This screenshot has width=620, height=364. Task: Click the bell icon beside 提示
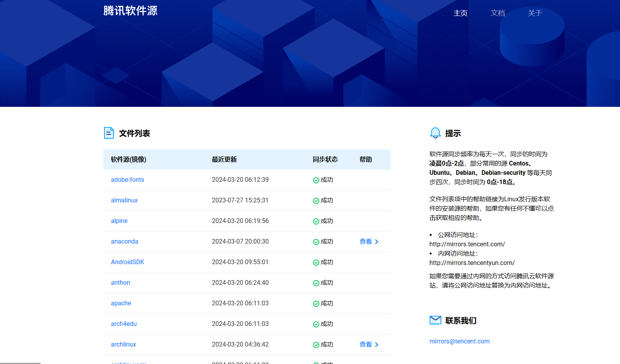pos(435,133)
